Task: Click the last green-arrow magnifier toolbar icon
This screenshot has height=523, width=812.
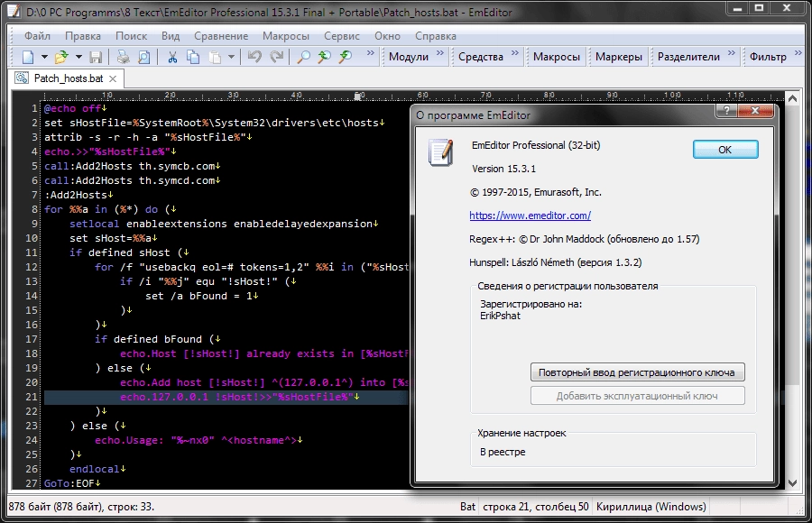Action: point(345,57)
